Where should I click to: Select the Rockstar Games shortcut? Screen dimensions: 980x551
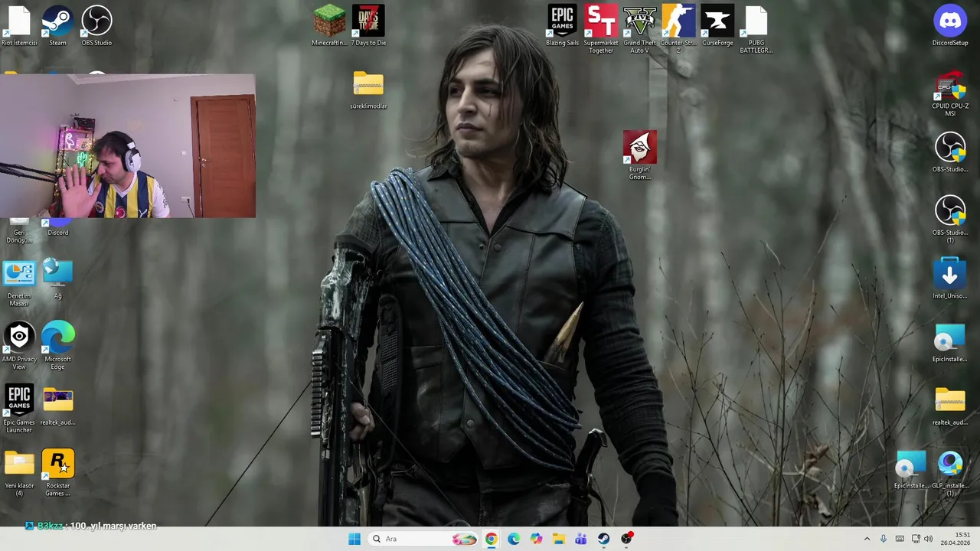[x=57, y=473]
